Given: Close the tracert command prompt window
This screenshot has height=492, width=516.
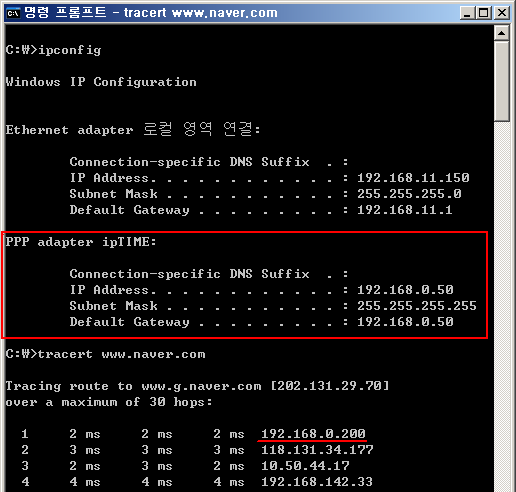Looking at the screenshot, I should tap(502, 13).
